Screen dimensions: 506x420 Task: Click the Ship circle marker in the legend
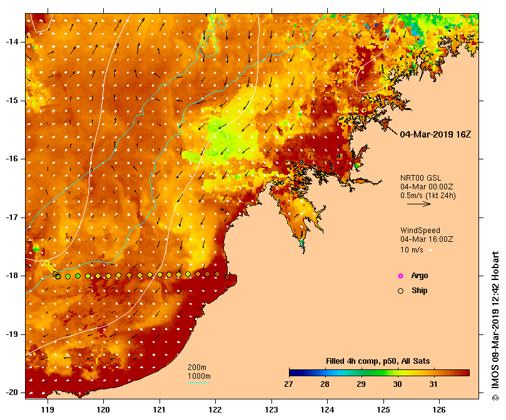tap(400, 291)
